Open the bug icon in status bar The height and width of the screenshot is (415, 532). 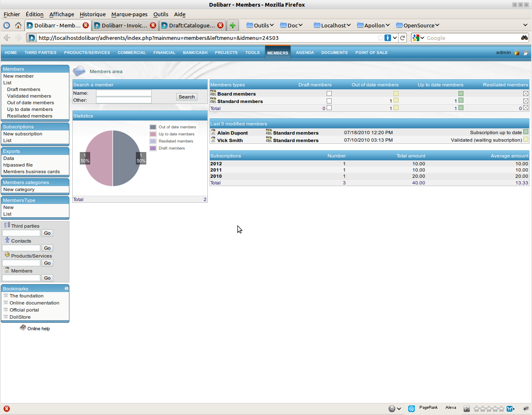[526, 409]
